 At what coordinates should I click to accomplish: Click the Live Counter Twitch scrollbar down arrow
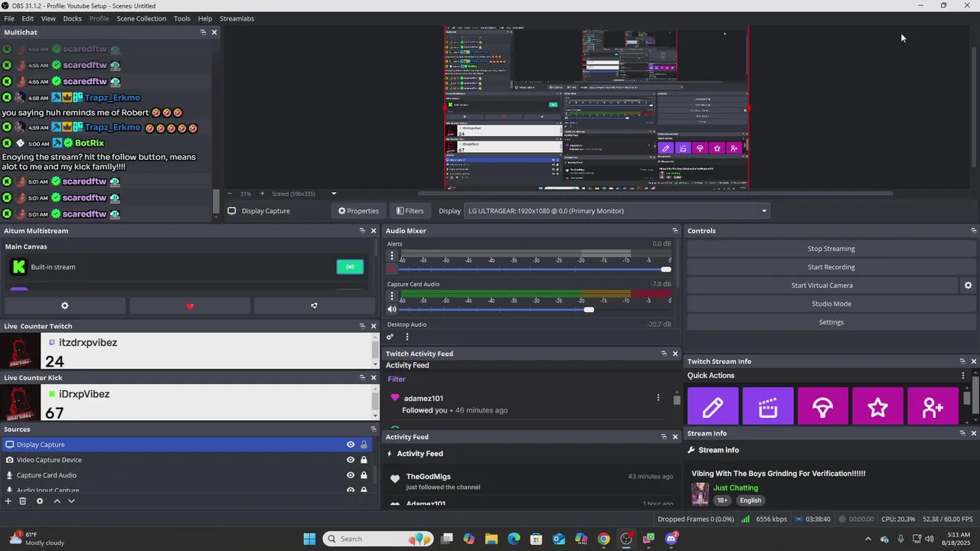click(x=375, y=364)
